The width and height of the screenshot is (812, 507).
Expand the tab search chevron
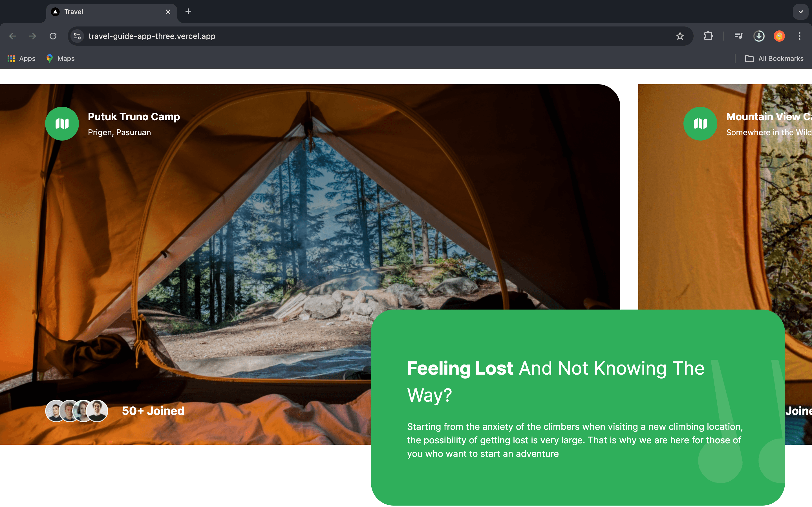click(801, 12)
